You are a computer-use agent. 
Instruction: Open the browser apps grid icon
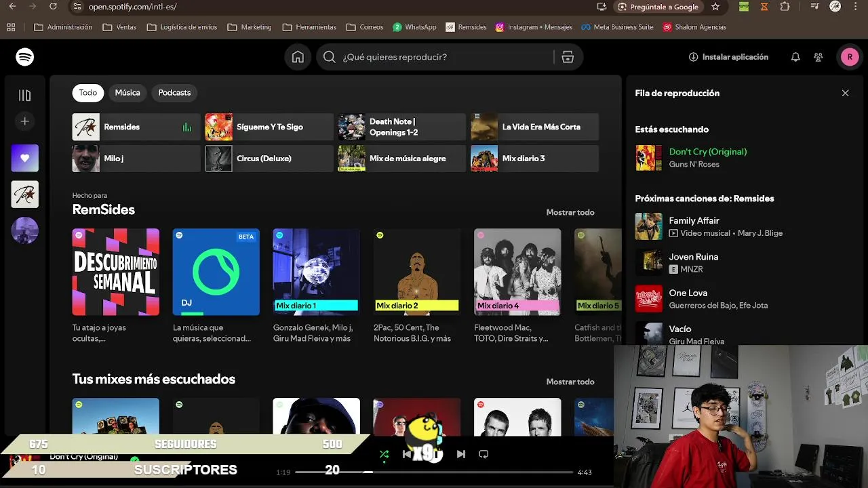[11, 27]
